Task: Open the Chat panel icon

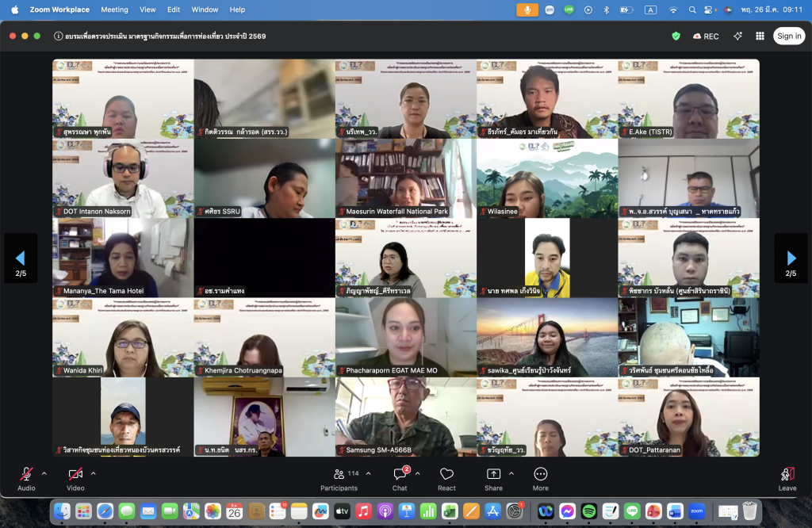Action: (x=400, y=474)
